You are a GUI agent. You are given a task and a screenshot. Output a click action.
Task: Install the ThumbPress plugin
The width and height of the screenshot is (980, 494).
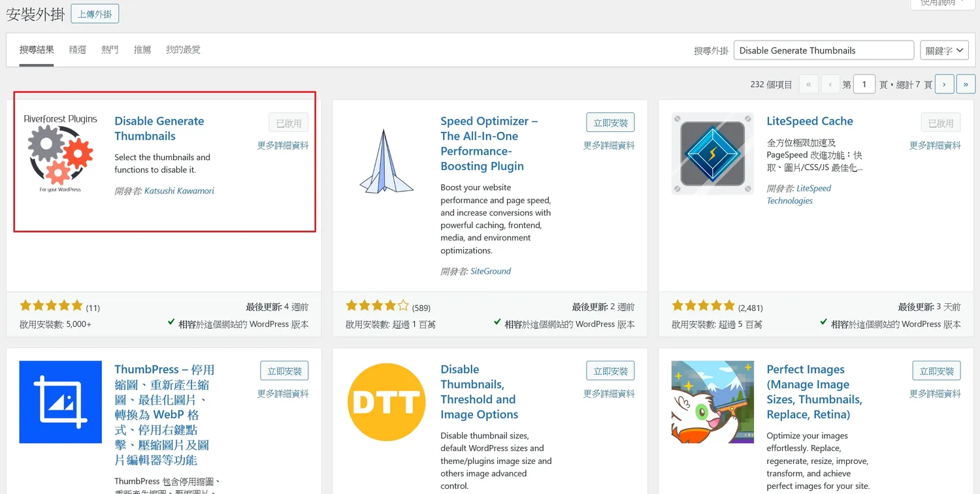coord(284,371)
